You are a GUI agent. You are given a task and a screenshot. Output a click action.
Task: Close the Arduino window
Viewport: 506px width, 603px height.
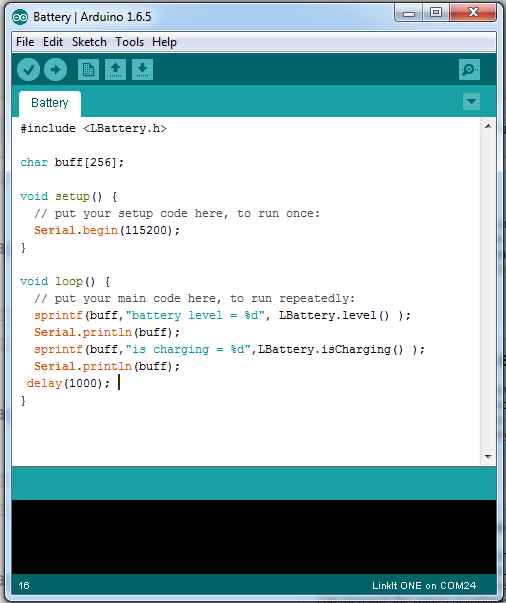(473, 13)
